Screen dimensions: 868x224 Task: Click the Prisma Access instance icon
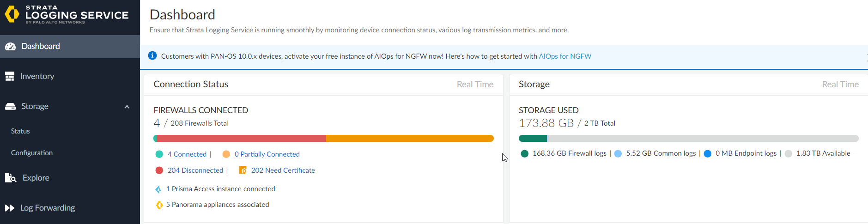[x=158, y=189]
